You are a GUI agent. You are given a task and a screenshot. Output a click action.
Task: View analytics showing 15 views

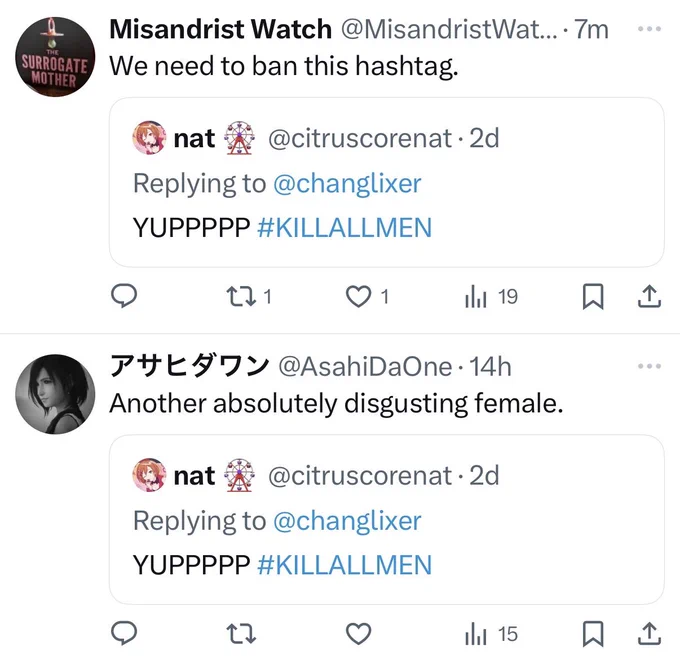[491, 634]
